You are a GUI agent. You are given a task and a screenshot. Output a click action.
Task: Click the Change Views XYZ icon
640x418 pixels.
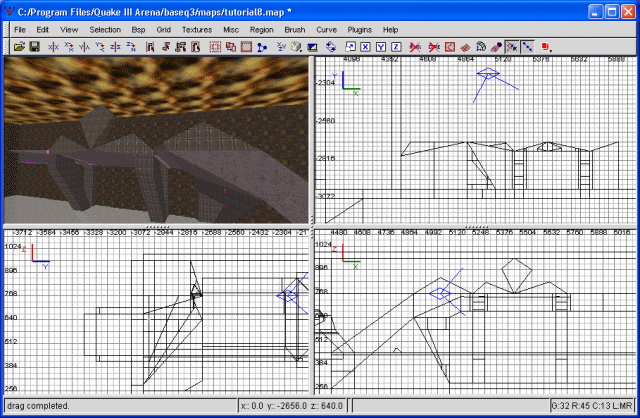click(281, 47)
